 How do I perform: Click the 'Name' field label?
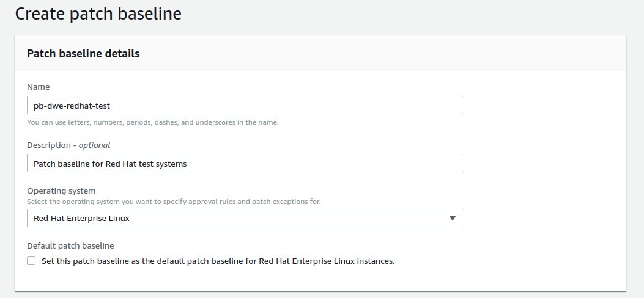coord(38,87)
